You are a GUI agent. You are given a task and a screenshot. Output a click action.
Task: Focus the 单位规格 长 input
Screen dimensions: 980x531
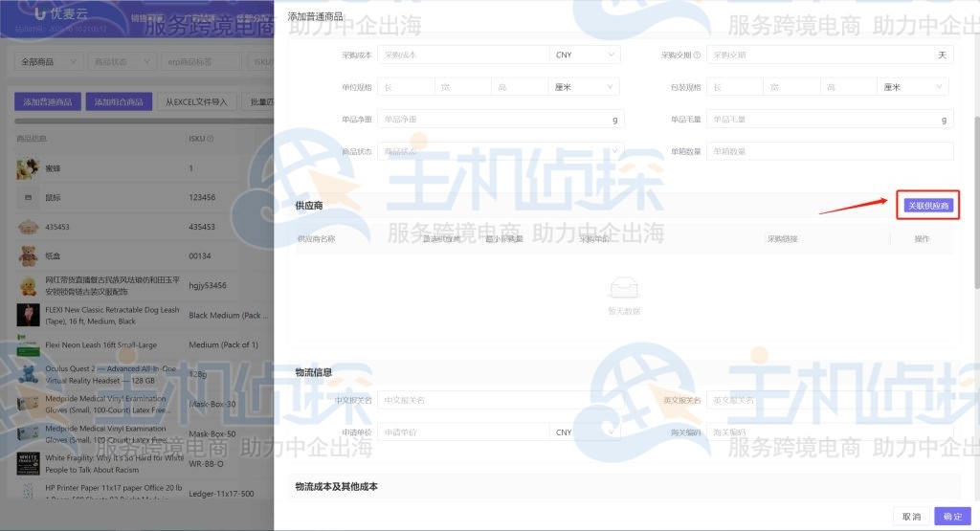[406, 87]
